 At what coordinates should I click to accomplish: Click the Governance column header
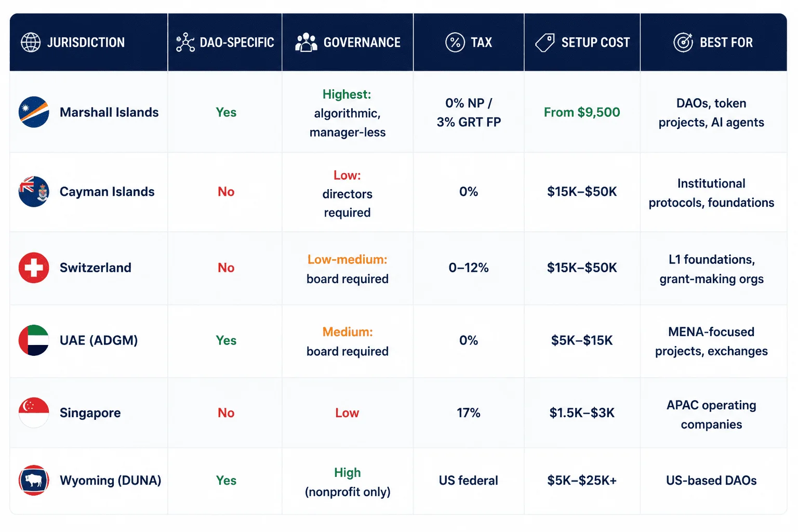(x=348, y=42)
